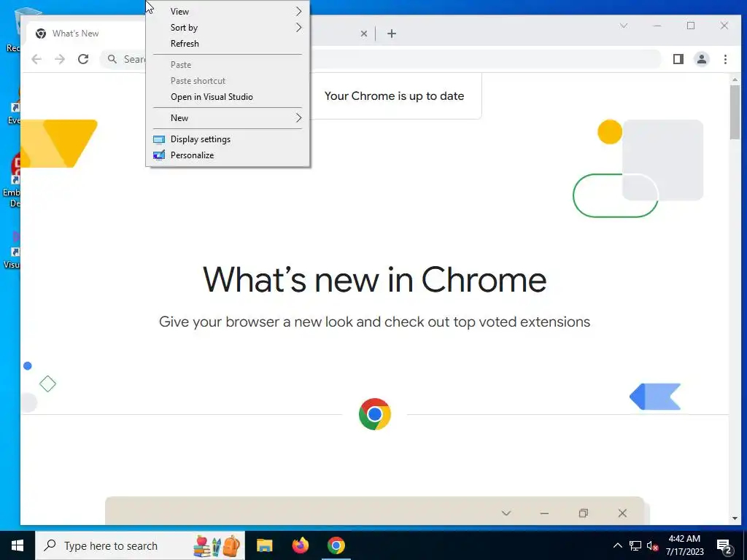Close the Chrome tab

coord(364,34)
